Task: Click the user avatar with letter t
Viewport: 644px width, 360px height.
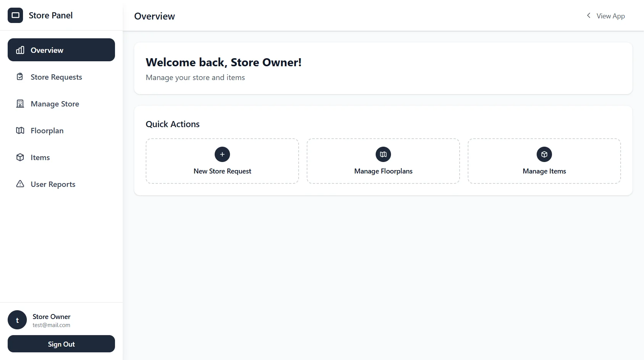Action: click(17, 320)
